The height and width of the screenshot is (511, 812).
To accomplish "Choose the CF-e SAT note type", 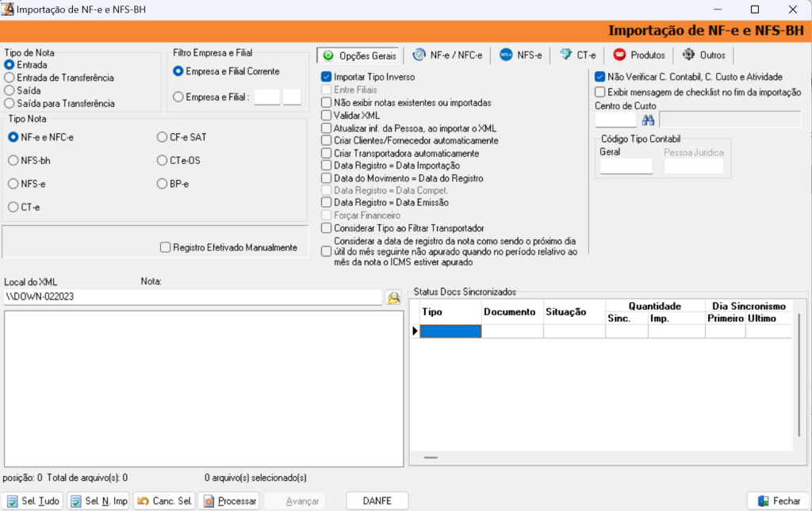I will tap(163, 137).
